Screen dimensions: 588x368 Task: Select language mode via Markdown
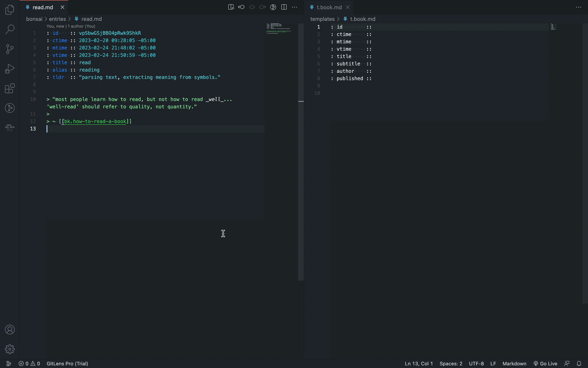(514, 364)
